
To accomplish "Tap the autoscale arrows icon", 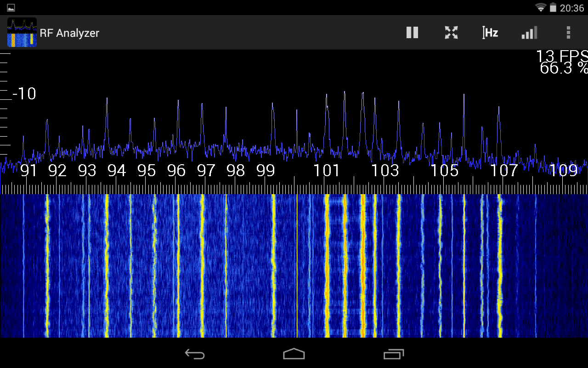I will coord(452,33).
